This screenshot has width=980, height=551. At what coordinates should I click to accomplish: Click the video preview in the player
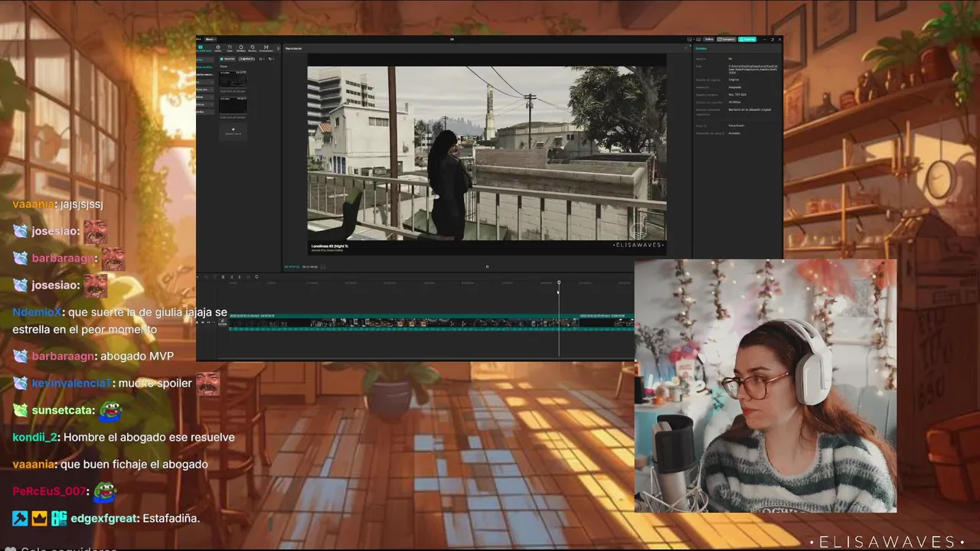487,153
